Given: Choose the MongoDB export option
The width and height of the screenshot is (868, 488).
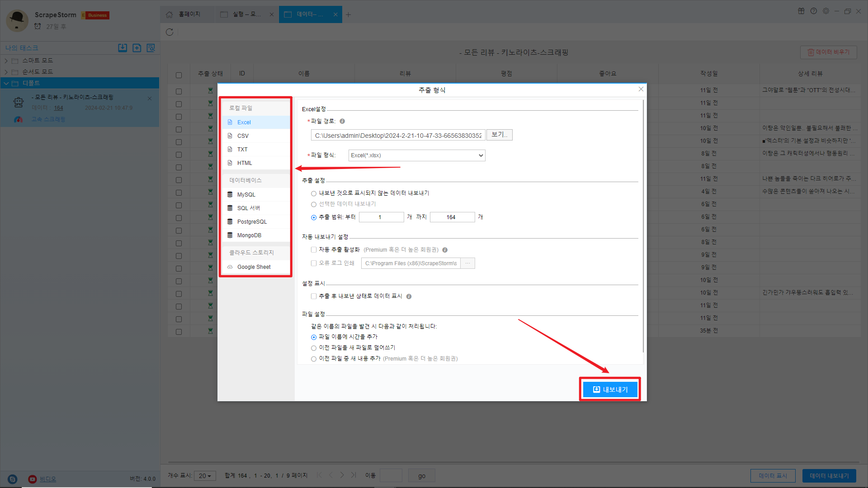Looking at the screenshot, I should [x=249, y=235].
